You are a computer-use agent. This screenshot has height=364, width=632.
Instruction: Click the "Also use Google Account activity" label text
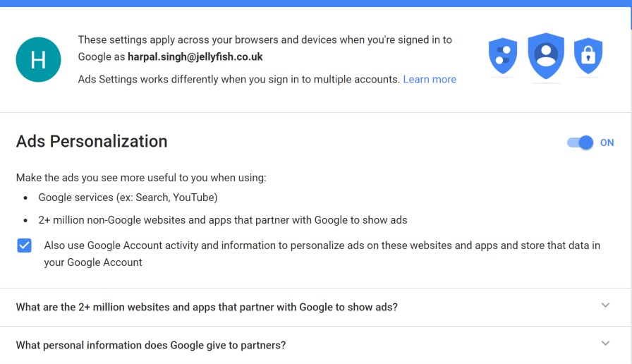[x=322, y=246]
